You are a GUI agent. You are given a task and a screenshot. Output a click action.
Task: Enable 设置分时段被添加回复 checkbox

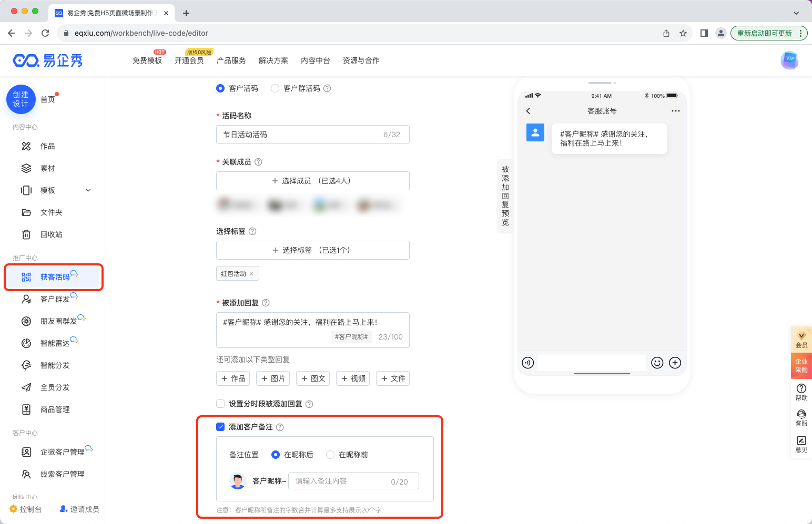point(220,404)
